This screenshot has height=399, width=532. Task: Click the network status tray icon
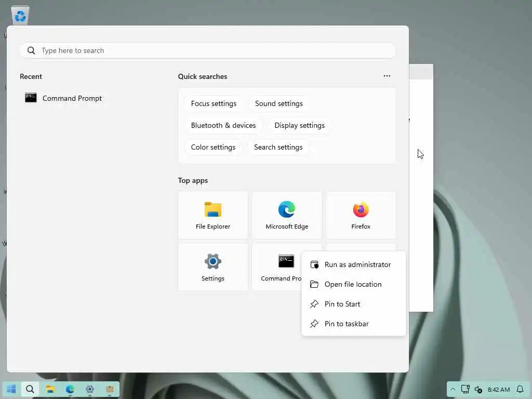465,389
